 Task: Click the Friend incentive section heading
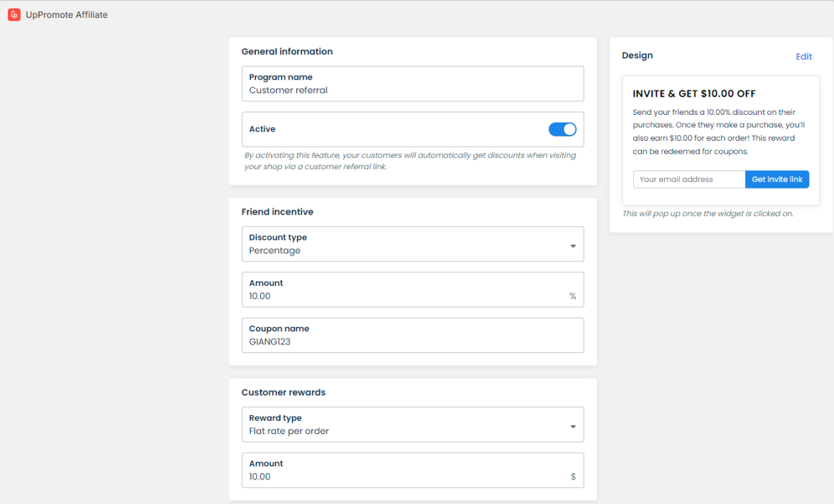coord(277,212)
